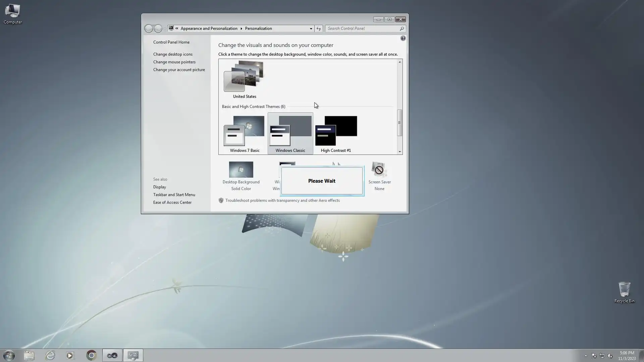Click the theme list scroll down arrow

[399, 152]
